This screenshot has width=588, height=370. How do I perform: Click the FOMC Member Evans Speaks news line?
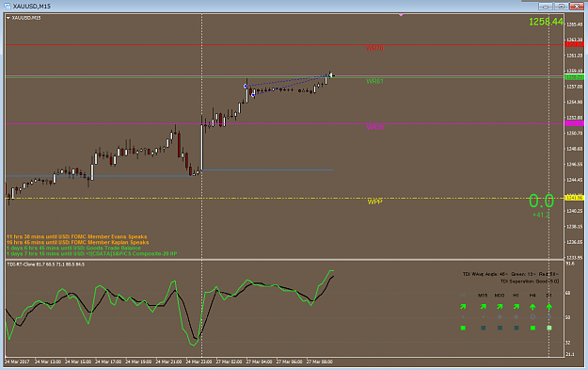[x=77, y=237]
